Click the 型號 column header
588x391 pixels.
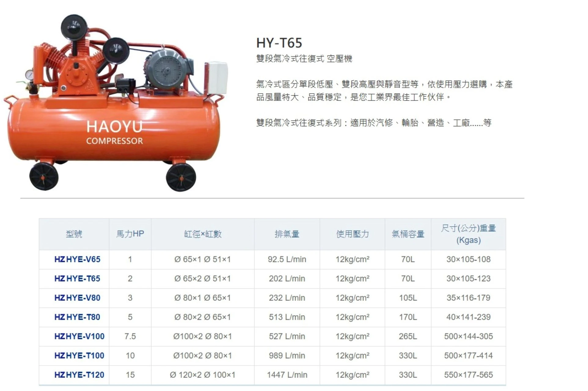[74, 234]
